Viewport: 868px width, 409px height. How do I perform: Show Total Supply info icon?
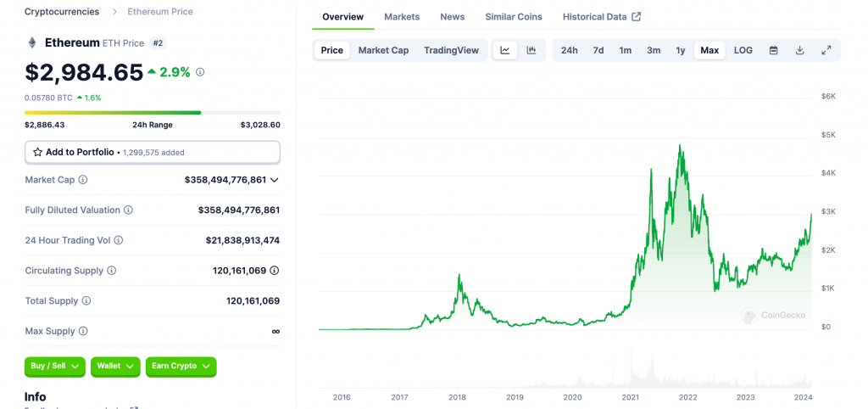tap(86, 301)
